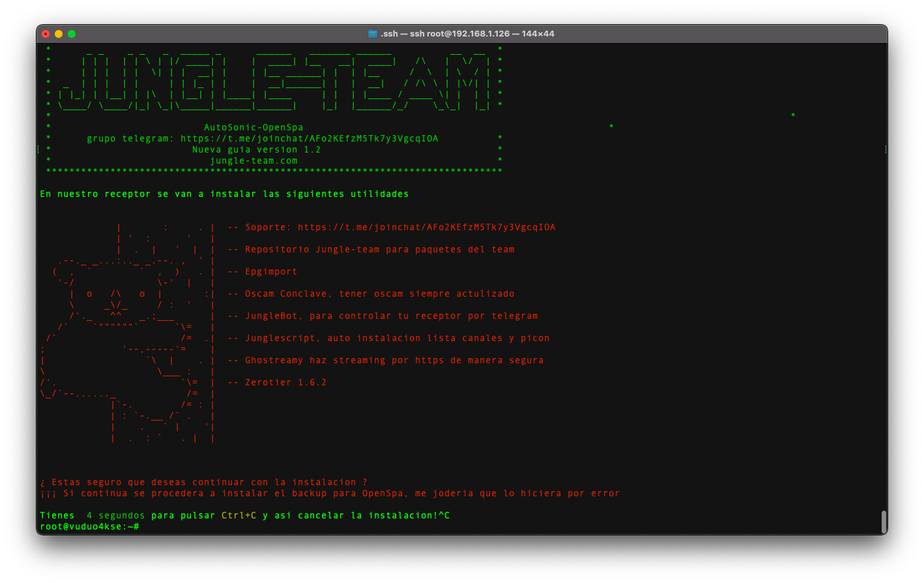Click the AutoSonic-OpenSpa heading text
Viewport: 924px width, 583px height.
click(253, 127)
